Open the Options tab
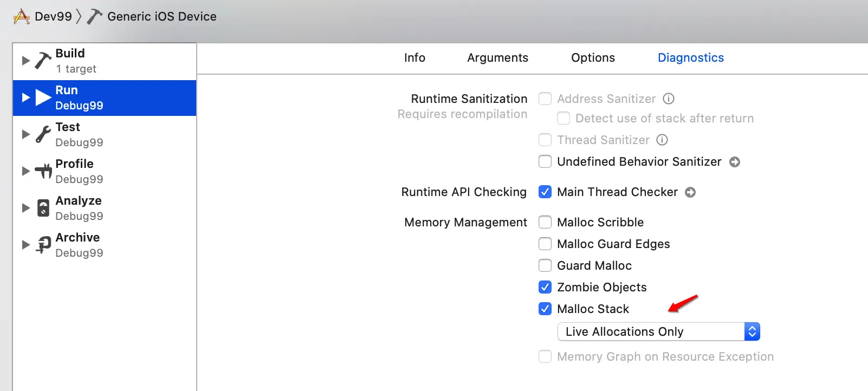 pyautogui.click(x=593, y=58)
